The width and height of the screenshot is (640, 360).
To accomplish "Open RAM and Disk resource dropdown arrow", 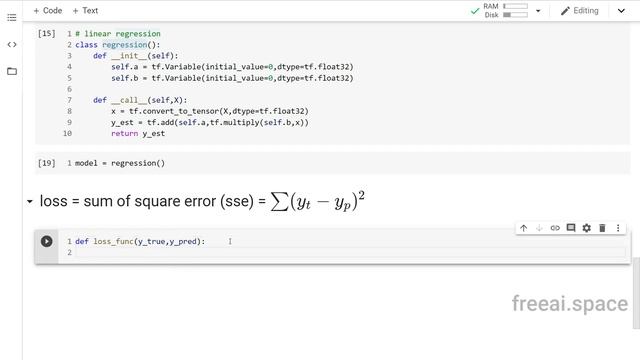I will (x=538, y=11).
